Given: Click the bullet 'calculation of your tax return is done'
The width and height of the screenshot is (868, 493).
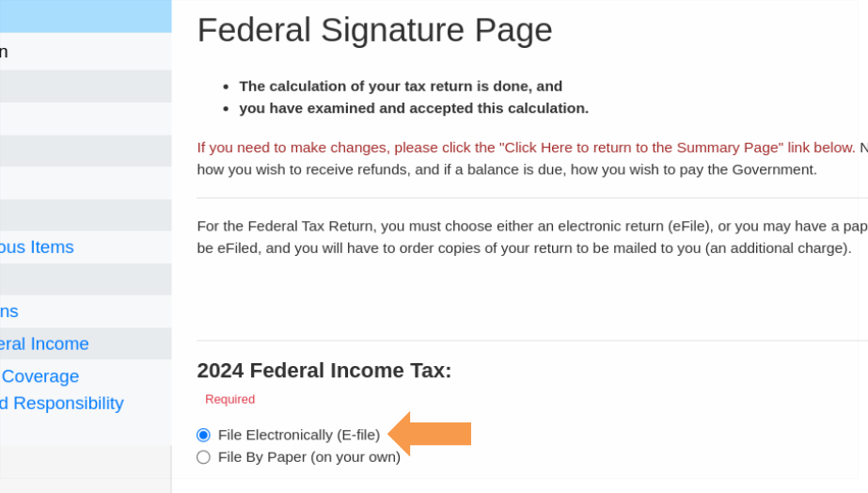Looking at the screenshot, I should [401, 87].
